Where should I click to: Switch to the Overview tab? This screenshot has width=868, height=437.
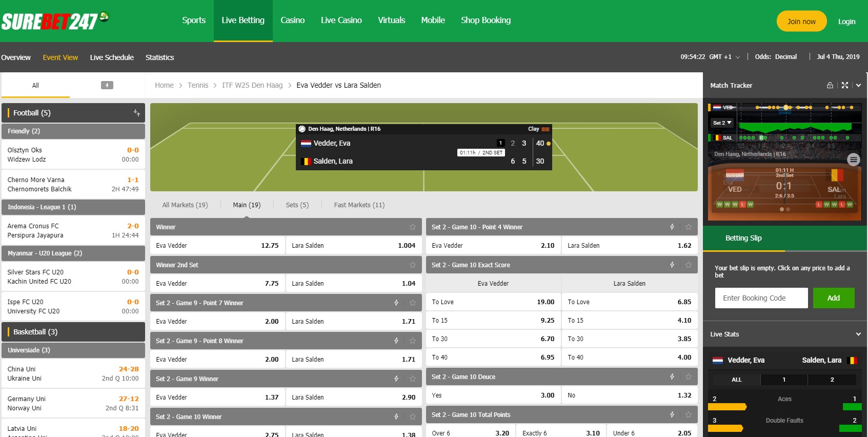[x=16, y=57]
